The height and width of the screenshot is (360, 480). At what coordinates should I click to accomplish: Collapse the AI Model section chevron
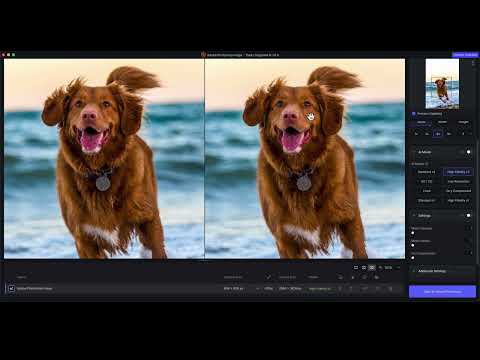[414, 152]
